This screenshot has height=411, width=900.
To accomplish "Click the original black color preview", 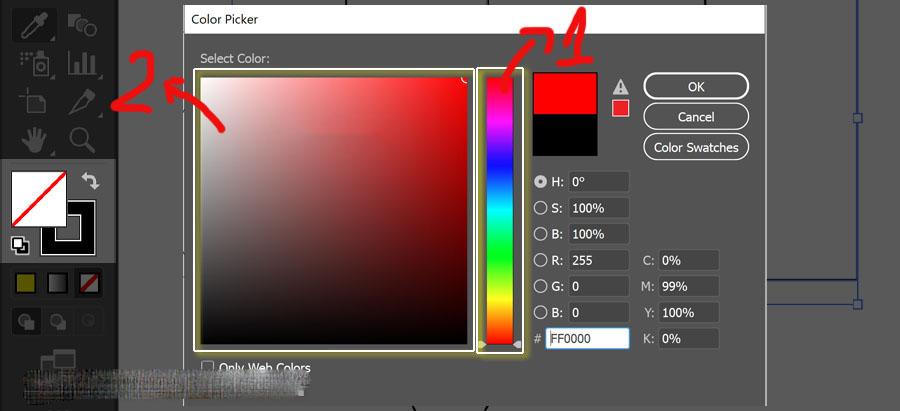I will [565, 134].
